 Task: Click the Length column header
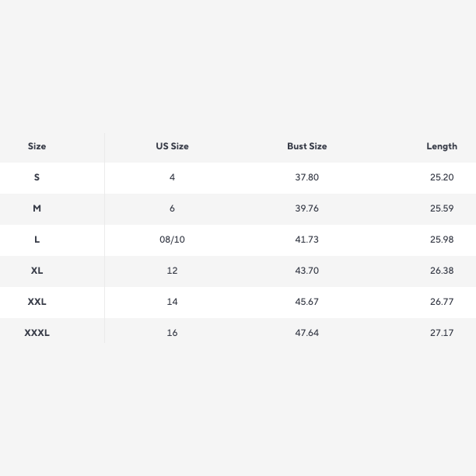442,146
